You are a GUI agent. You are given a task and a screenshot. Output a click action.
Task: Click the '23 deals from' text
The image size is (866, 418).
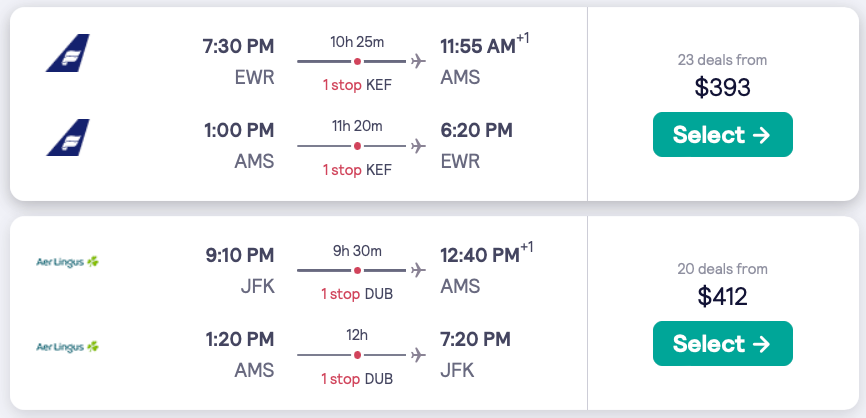click(722, 60)
